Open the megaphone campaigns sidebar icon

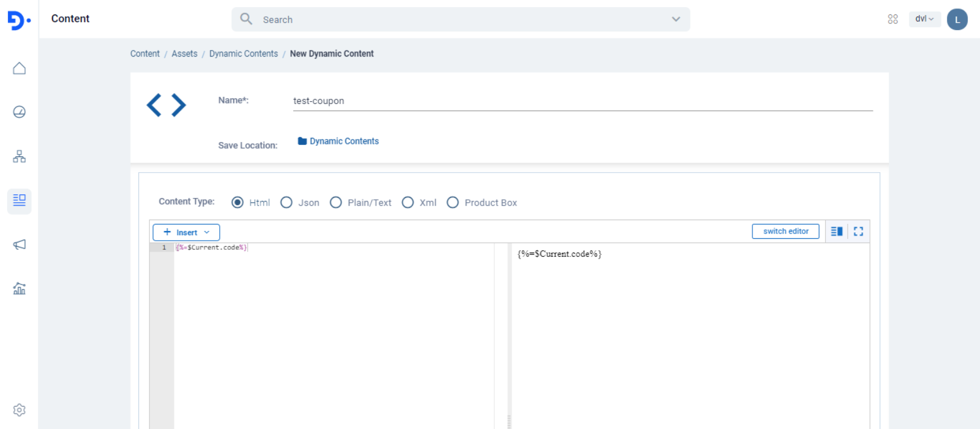(x=19, y=244)
